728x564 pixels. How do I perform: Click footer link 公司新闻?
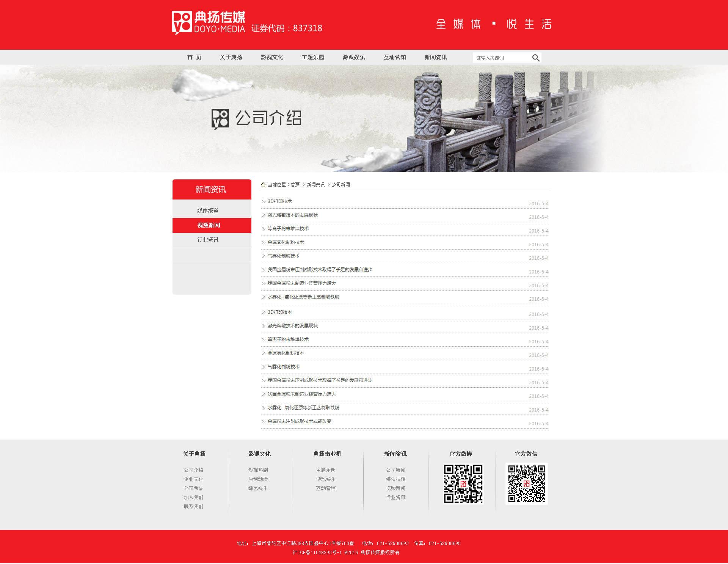(x=395, y=470)
